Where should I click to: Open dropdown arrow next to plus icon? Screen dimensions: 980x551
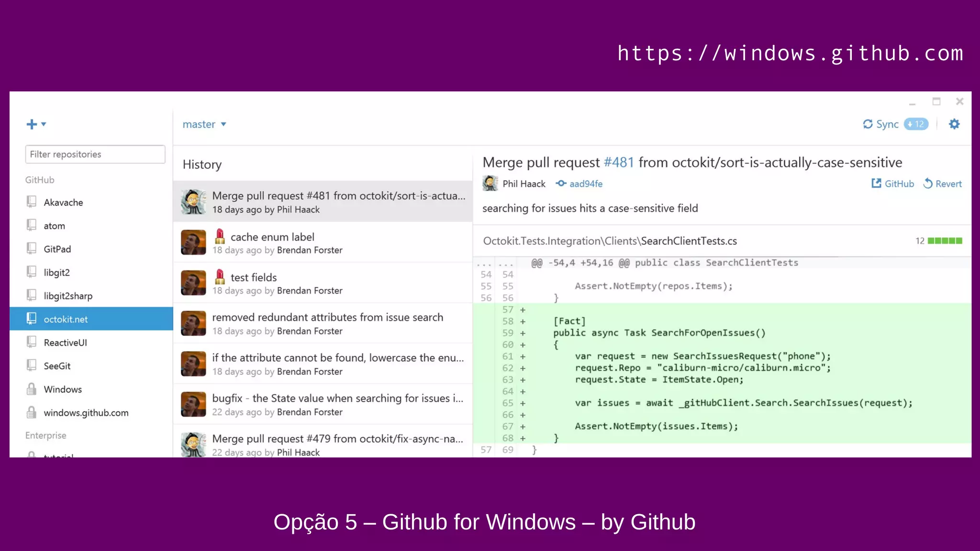coord(44,124)
